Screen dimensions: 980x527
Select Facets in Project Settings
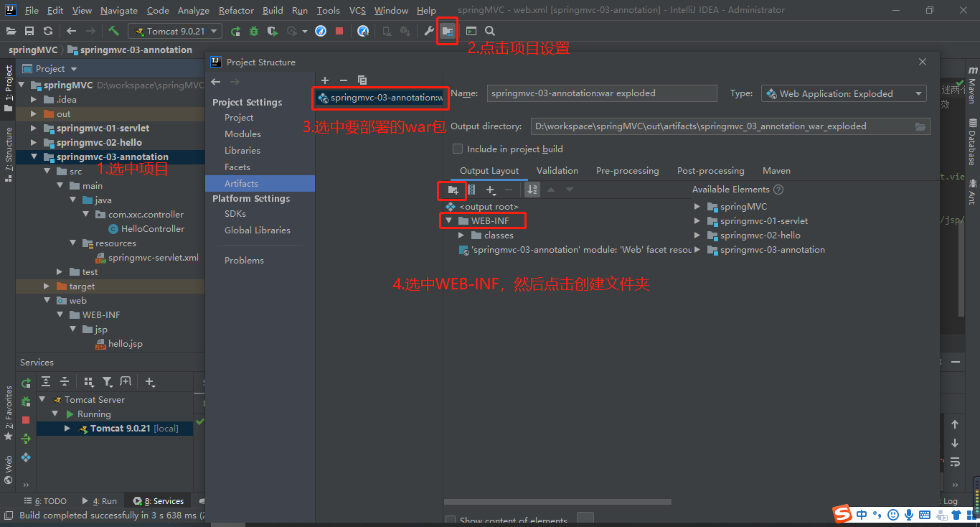tap(237, 167)
